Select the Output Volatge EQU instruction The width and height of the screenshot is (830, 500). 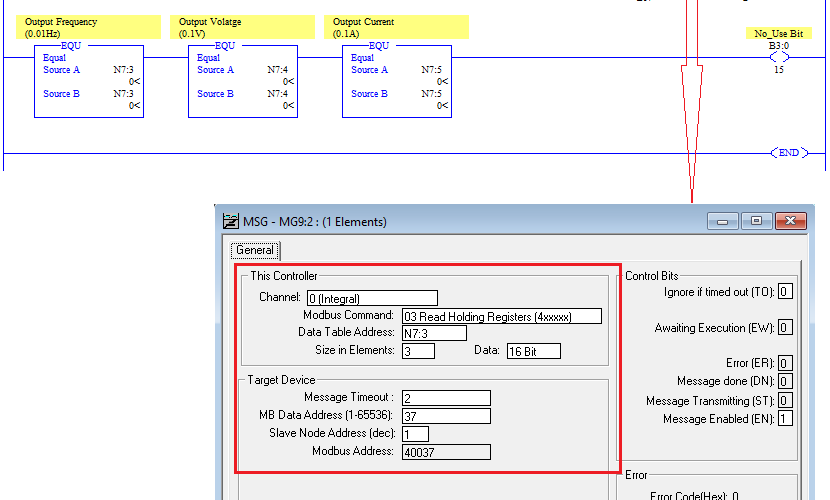click(x=243, y=81)
